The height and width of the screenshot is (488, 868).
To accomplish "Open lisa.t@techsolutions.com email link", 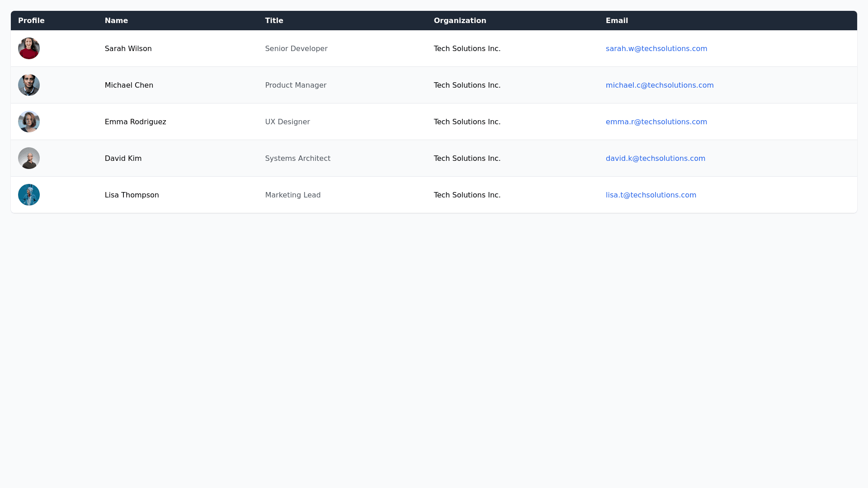I will pyautogui.click(x=651, y=195).
